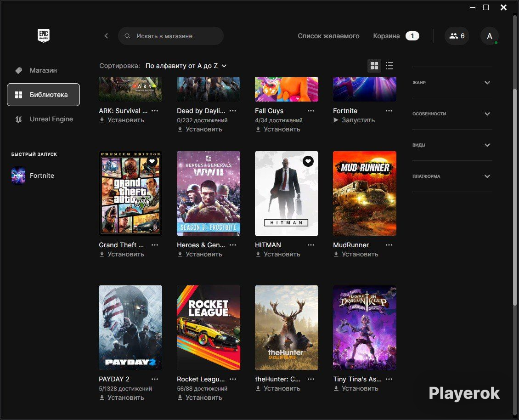Install MudRunner
Screen dimensions: 519x420
click(x=356, y=254)
